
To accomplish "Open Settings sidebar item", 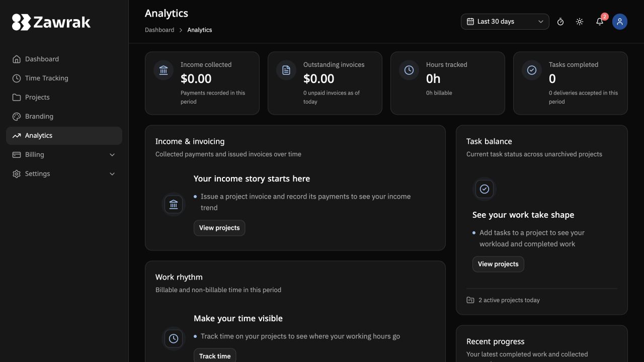I will coord(64,173).
